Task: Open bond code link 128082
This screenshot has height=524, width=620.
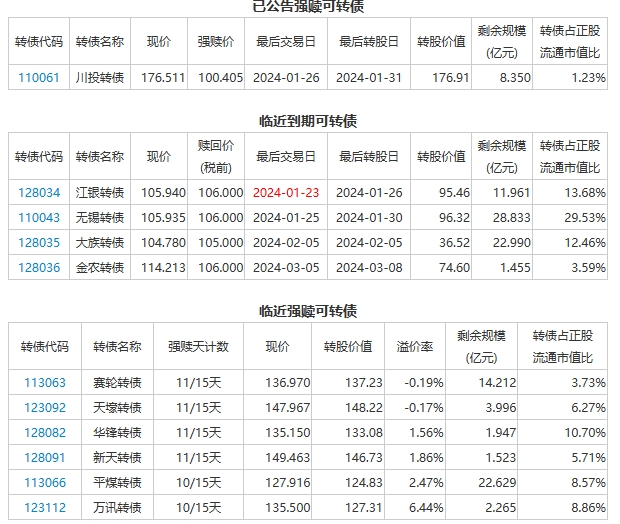Action: tap(45, 433)
